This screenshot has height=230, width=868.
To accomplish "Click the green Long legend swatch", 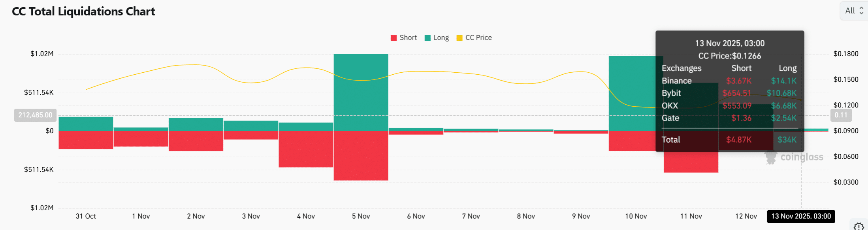I will coord(427,38).
